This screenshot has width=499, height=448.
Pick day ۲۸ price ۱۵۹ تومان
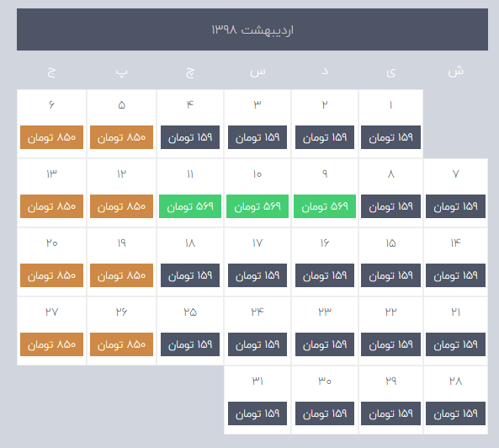(455, 413)
